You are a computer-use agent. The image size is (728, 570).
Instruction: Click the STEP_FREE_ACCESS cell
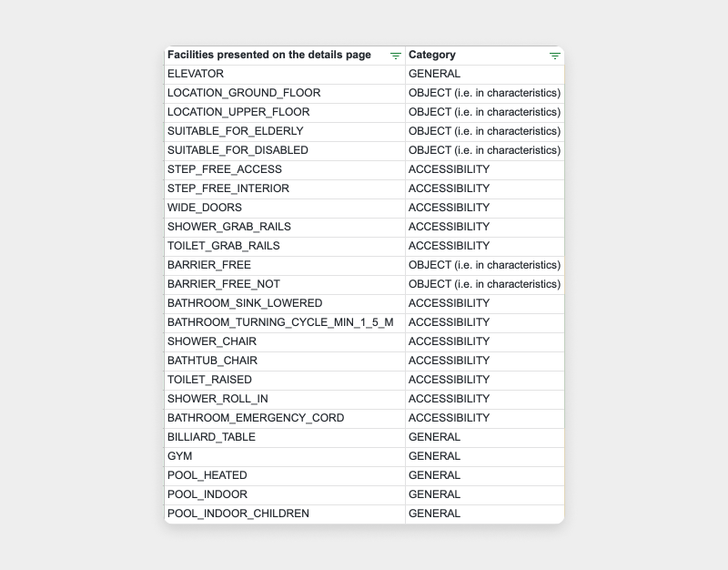click(x=285, y=169)
